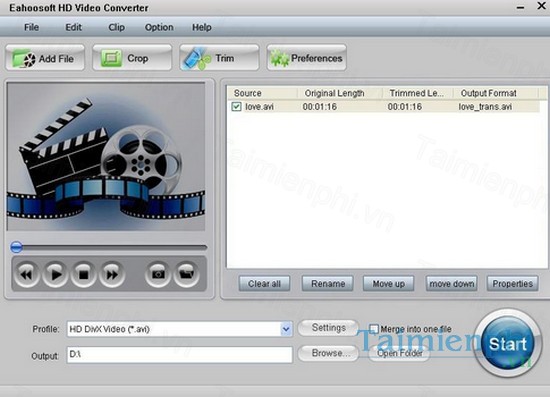The width and height of the screenshot is (550, 397).
Task: Close the Eahoosoft HD Video Converter window
Action: click(542, 6)
